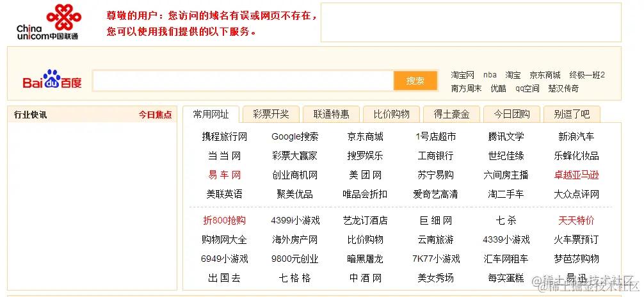Open the 4339小游戏 link
644x297 pixels.
tap(506, 239)
